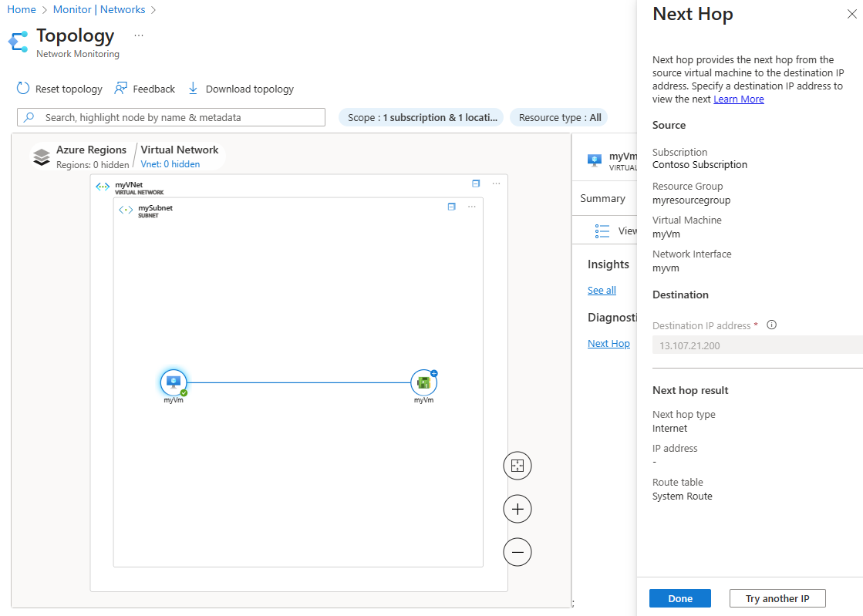The image size is (863, 616).
Task: Open the mySubnet more options menu
Action: click(472, 207)
